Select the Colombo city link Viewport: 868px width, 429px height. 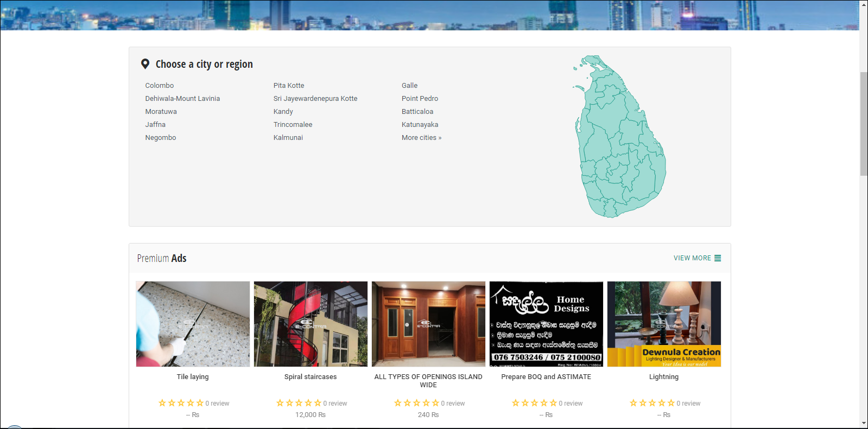(160, 86)
